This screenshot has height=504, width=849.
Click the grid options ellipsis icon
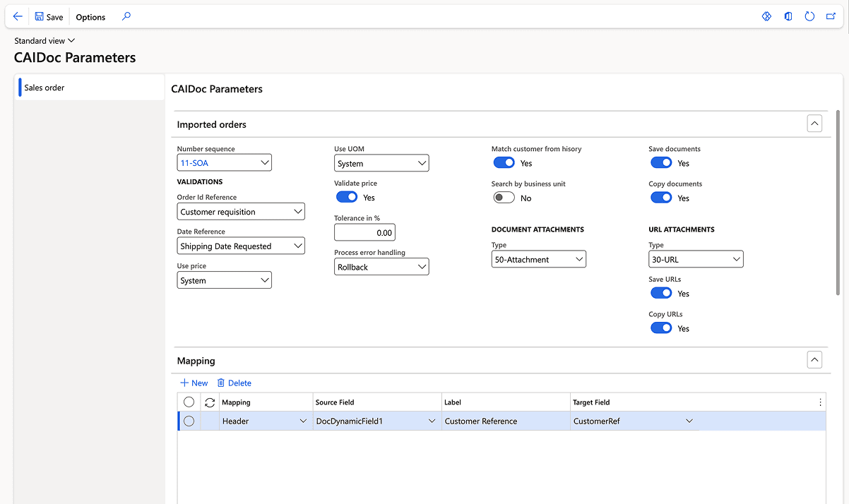(819, 402)
